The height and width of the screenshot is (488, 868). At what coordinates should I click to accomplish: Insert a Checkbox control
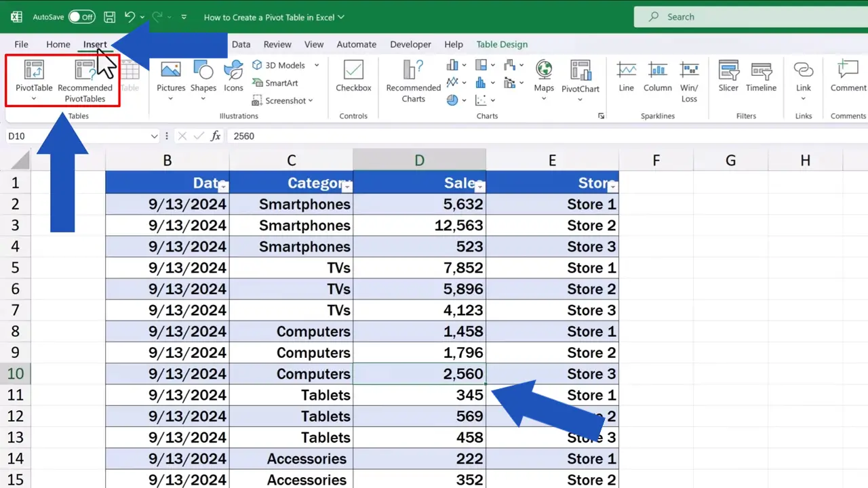[353, 77]
